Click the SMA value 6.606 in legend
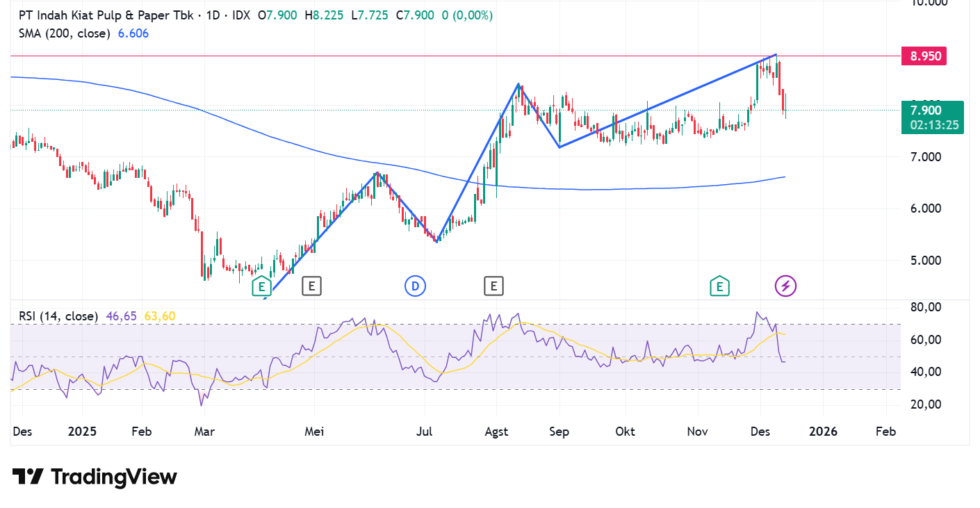 point(132,33)
